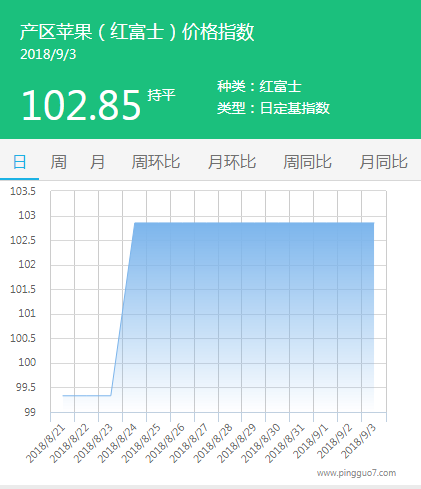
Task: Click the 2018/8/26 x-axis date label
Action: (x=166, y=443)
